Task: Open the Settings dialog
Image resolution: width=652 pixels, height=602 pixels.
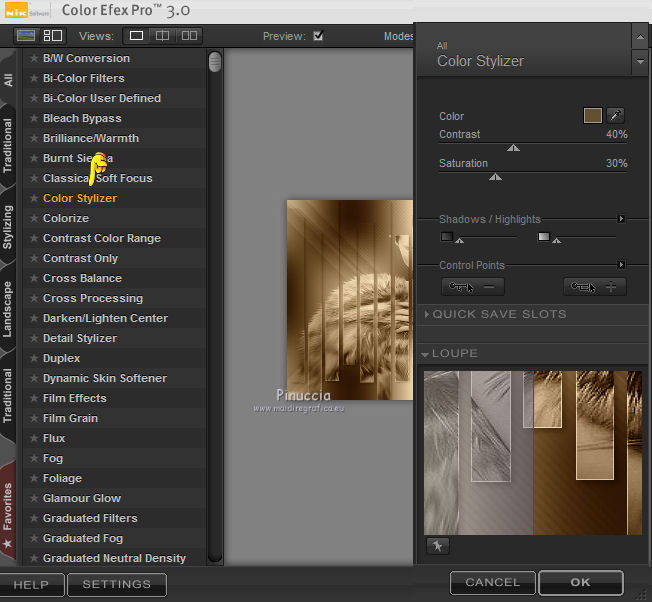Action: (x=117, y=584)
